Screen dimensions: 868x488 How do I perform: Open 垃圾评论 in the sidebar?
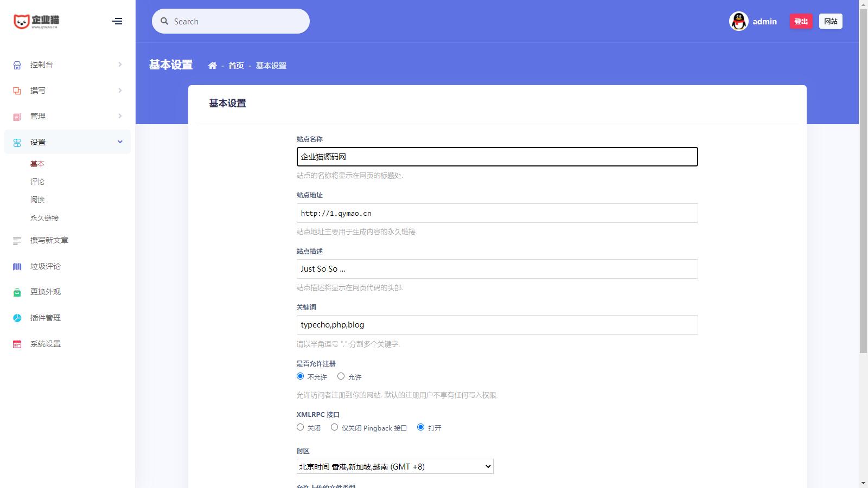pyautogui.click(x=46, y=266)
